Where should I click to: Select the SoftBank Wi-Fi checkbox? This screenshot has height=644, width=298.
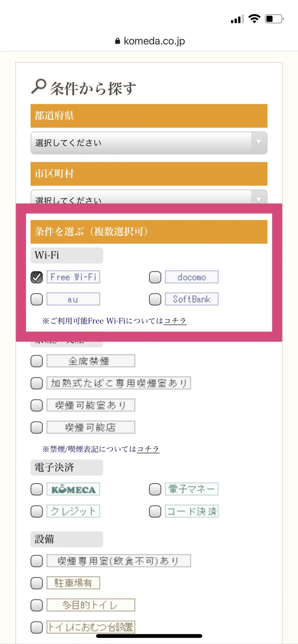click(155, 299)
